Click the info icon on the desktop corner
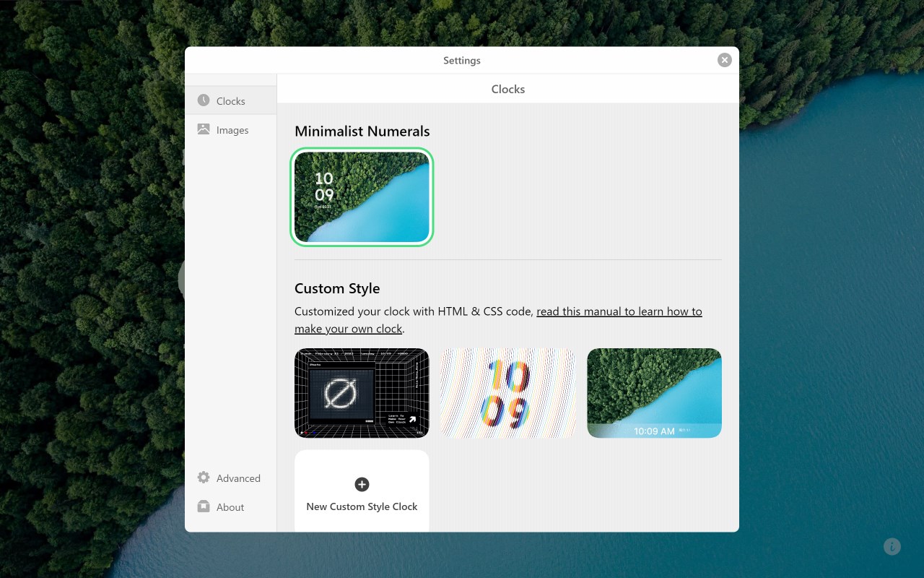Viewport: 924px width, 578px height. coord(892,546)
